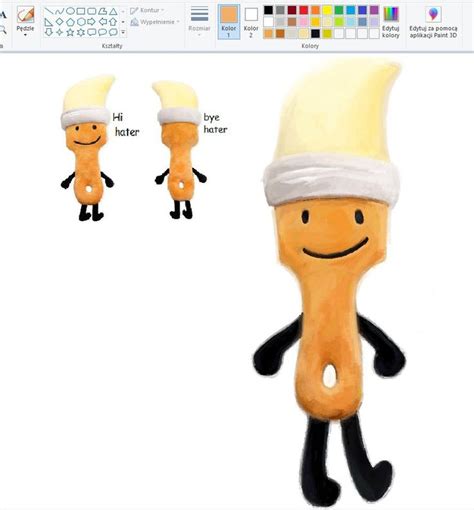This screenshot has height=510, width=474.
Task: Pick the yellow color in top row
Action: click(327, 10)
